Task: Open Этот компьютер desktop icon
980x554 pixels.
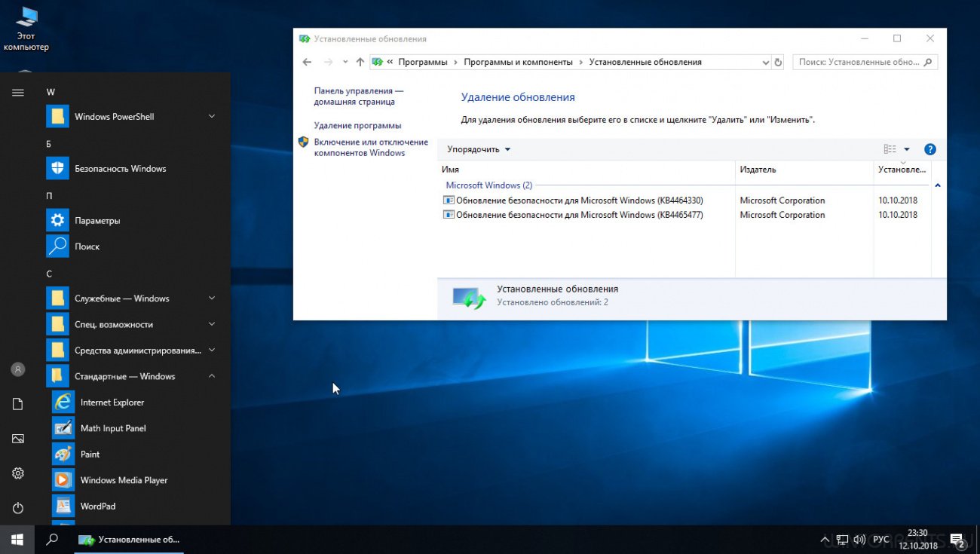Action: tap(26, 29)
